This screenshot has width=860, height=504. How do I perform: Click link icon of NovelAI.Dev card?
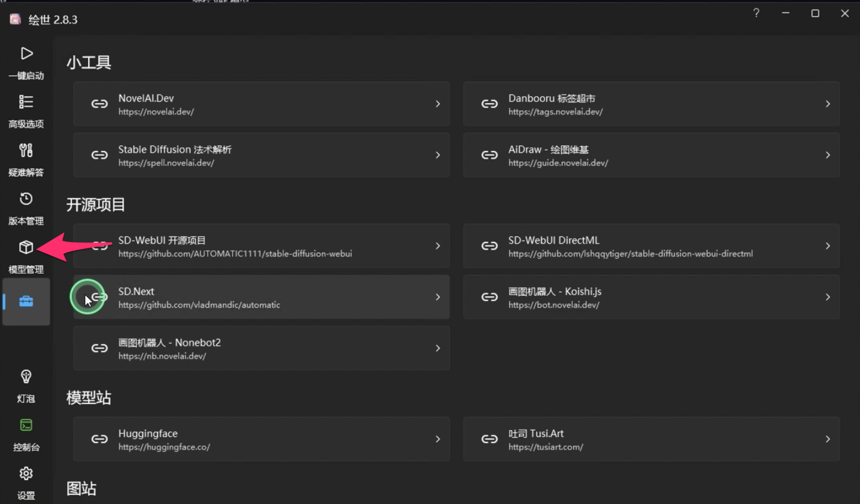point(99,104)
